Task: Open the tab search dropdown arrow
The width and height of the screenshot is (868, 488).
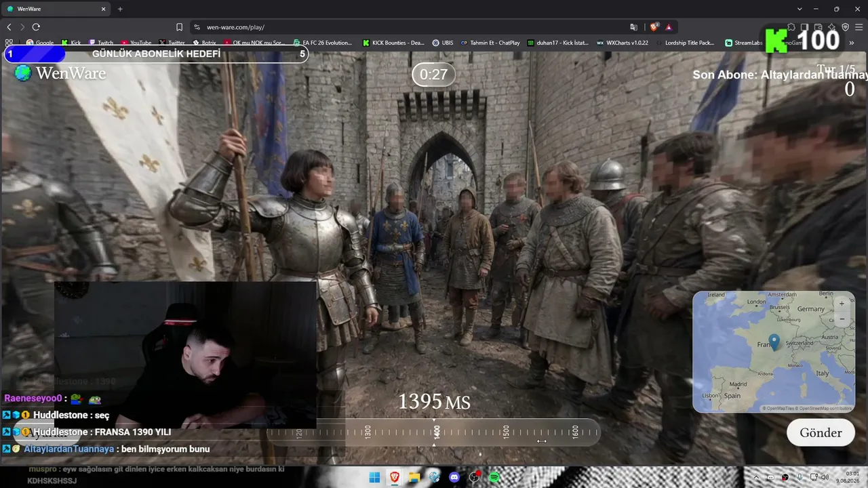Action: coord(800,9)
